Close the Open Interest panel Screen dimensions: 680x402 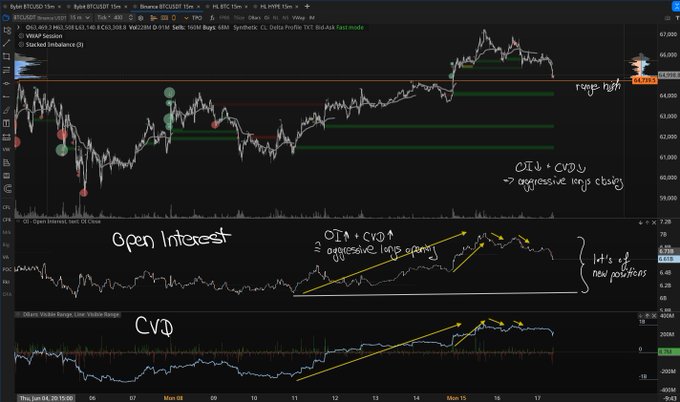pos(654,222)
